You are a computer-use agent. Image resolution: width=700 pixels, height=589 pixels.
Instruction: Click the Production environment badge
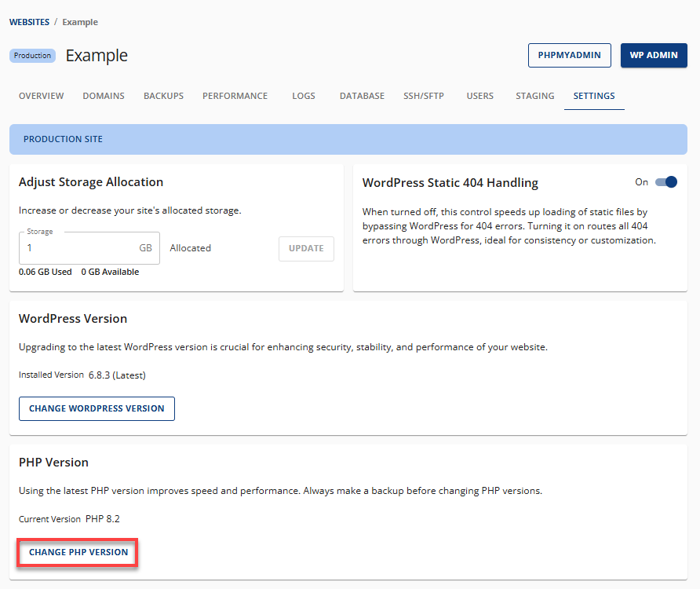(32, 55)
